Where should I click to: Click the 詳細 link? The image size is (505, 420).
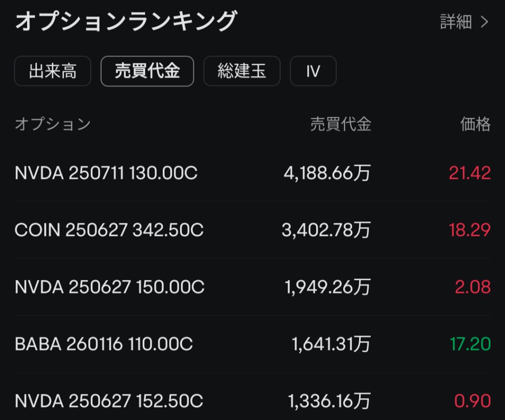(456, 22)
